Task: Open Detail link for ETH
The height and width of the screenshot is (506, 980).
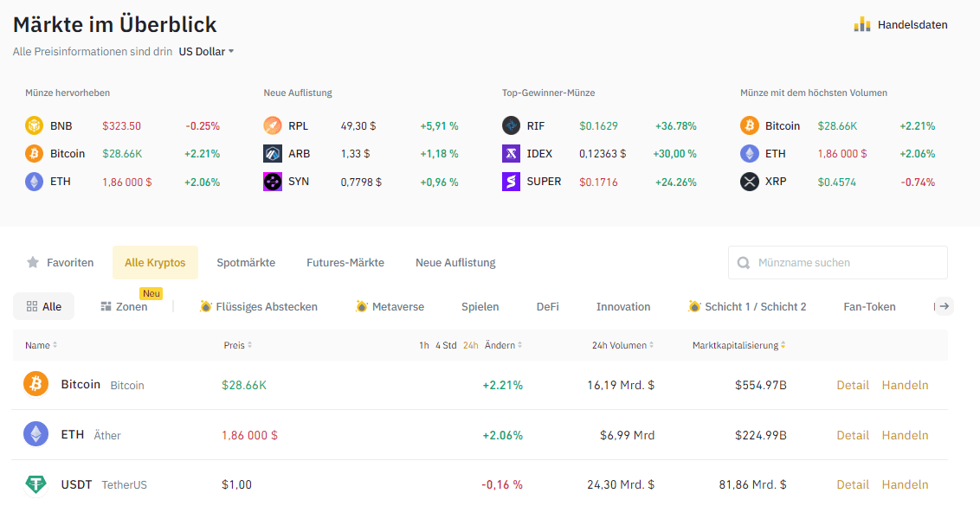Action: (853, 435)
